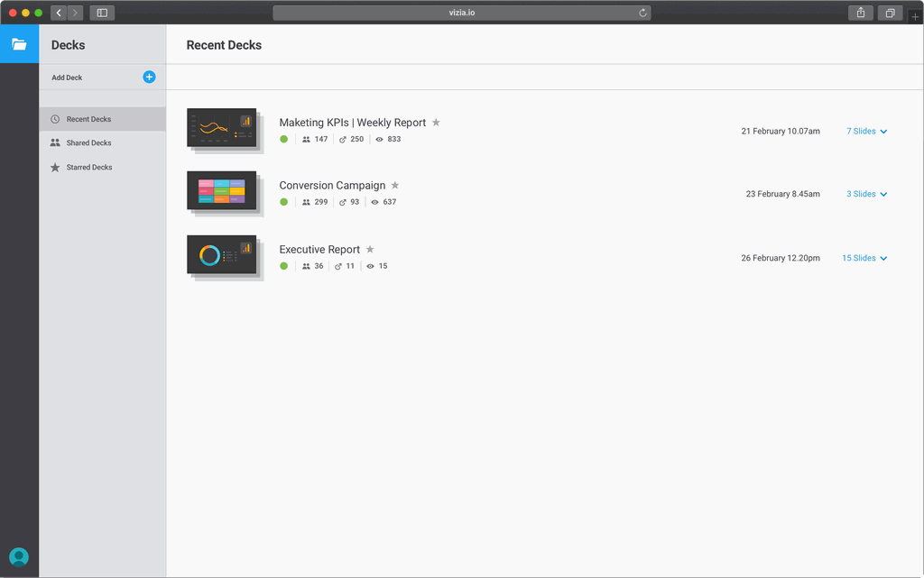
Task: Select Starred Decks in the sidebar
Action: 89,168
